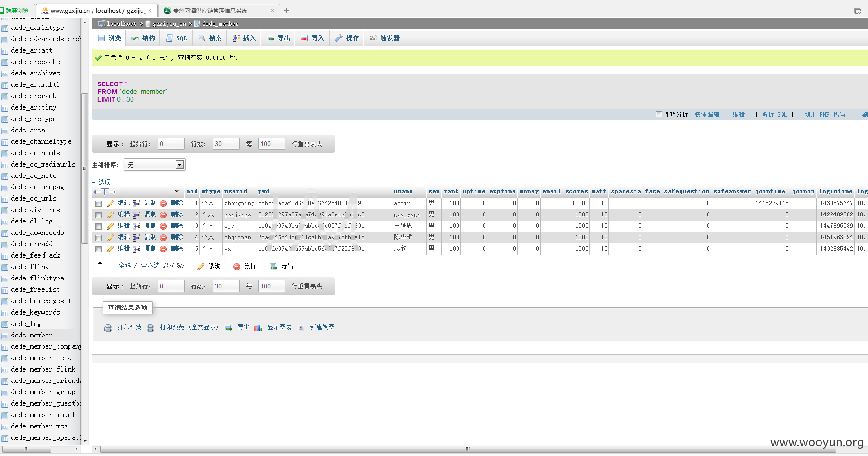Tick the checkbox for chqitman row

coord(98,238)
